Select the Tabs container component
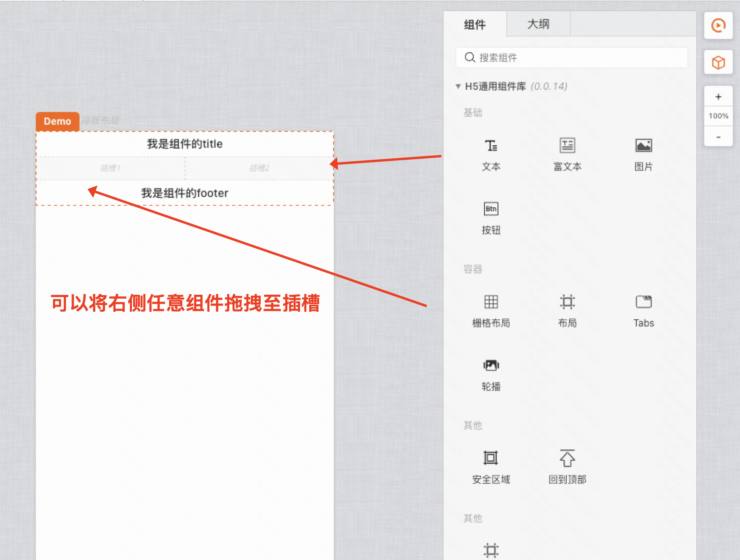 pyautogui.click(x=643, y=311)
